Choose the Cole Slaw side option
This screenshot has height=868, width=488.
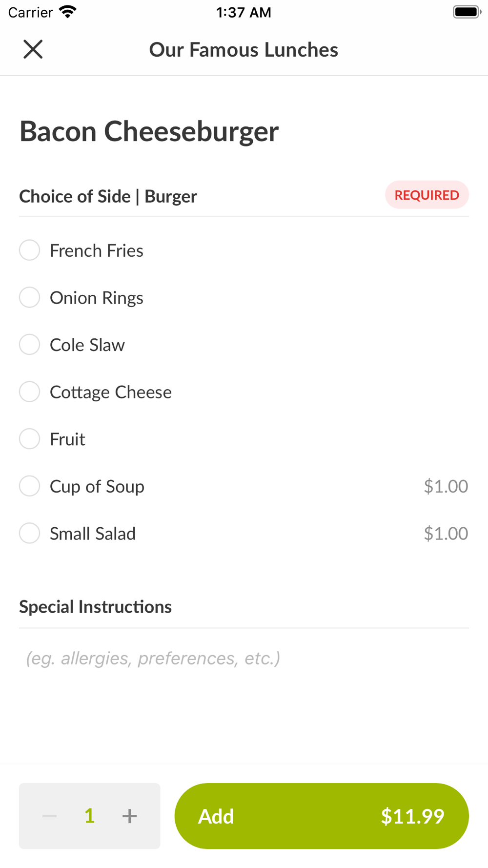pyautogui.click(x=29, y=345)
